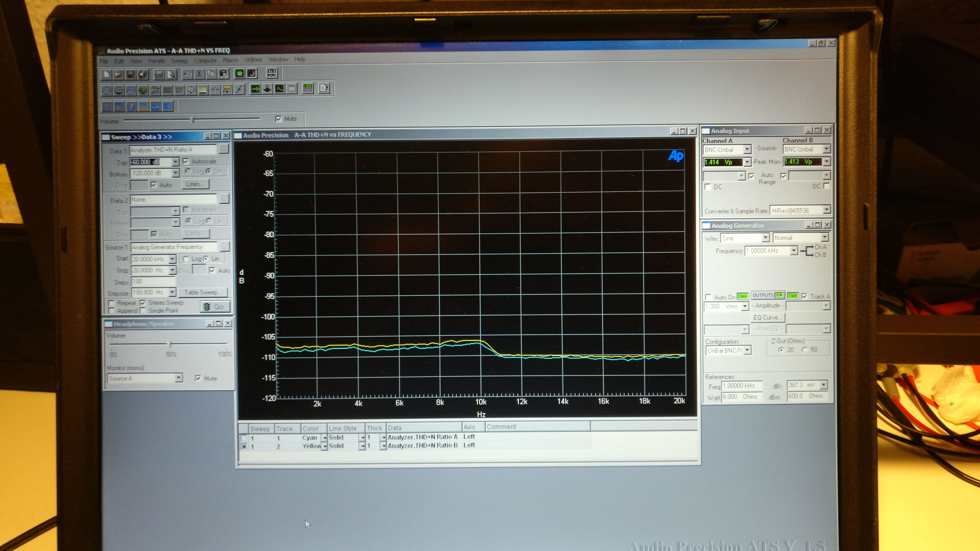Stop sweep with dark toolbar icon
Screen dimensions: 980x551
pos(252,73)
